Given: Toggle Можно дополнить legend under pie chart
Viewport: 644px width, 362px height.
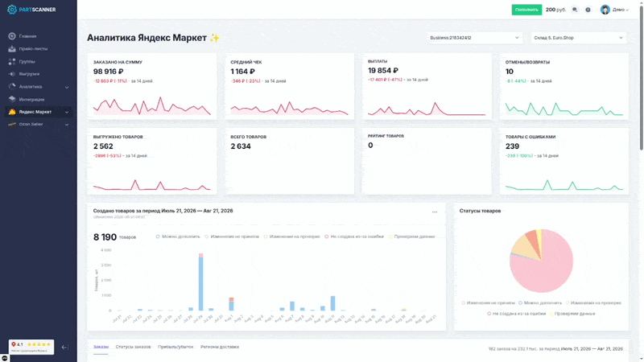Looking at the screenshot, I should click(540, 303).
